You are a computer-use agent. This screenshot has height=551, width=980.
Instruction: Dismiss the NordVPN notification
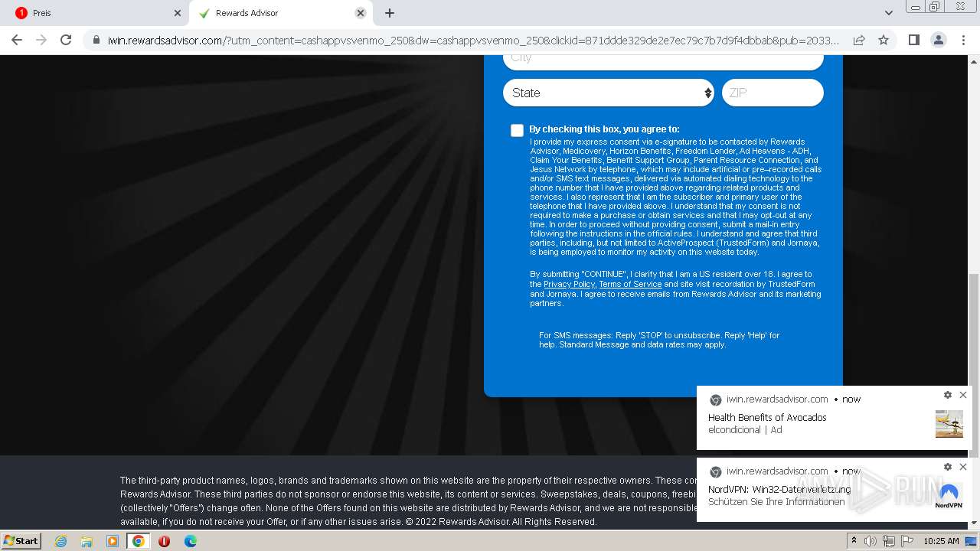(x=963, y=467)
